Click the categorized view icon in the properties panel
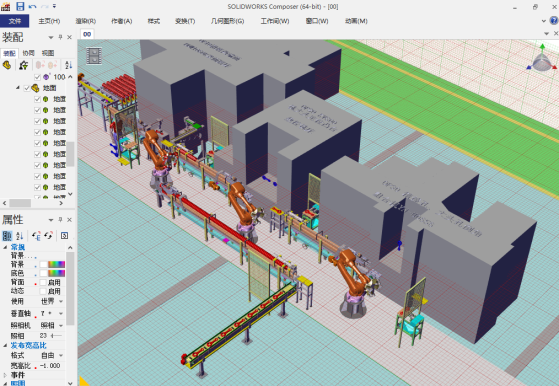Viewport: 559px width, 386px height. tap(7, 236)
